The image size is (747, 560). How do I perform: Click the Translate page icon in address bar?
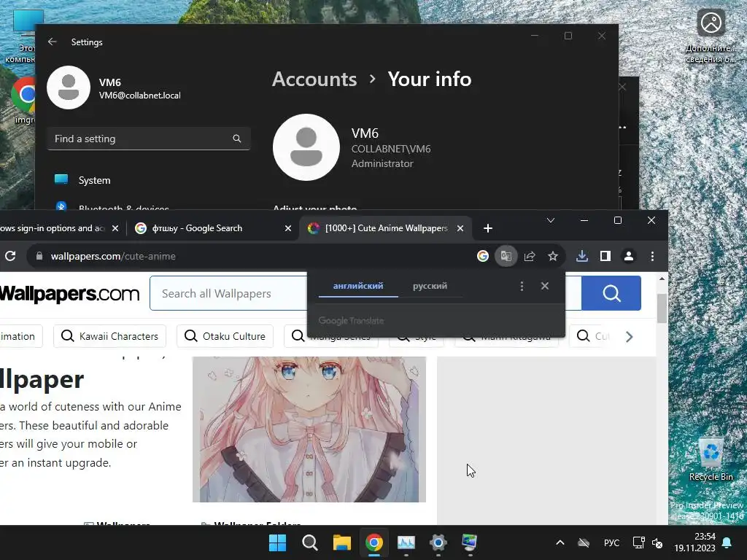pyautogui.click(x=506, y=256)
